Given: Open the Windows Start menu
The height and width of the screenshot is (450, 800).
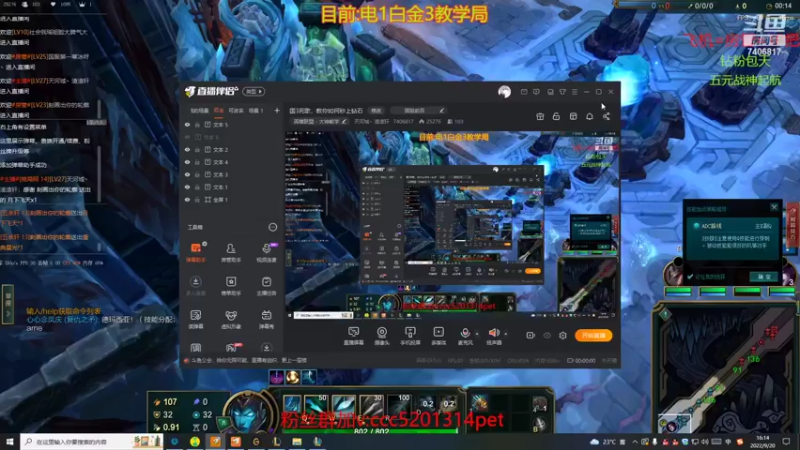Looking at the screenshot, I should click(10, 441).
